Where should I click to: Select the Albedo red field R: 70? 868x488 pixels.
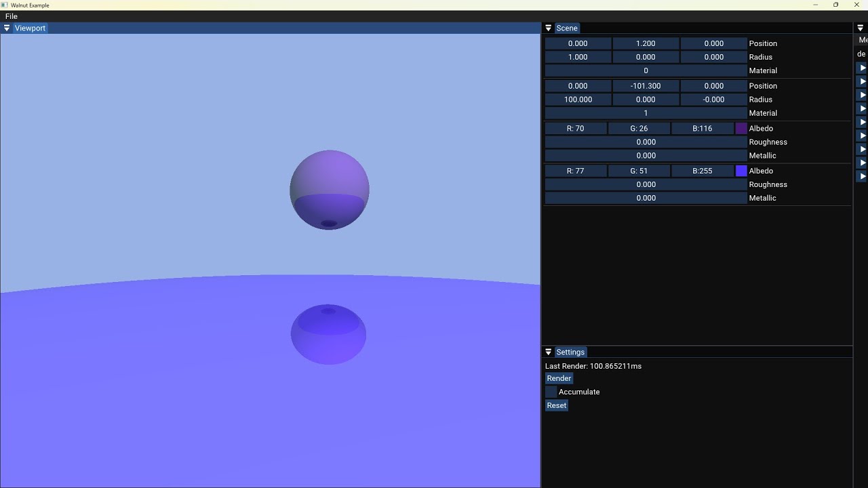[x=576, y=129]
